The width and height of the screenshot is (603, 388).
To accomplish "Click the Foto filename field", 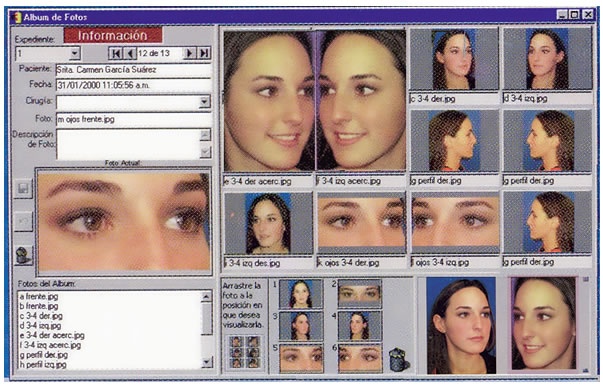I will pyautogui.click(x=133, y=120).
